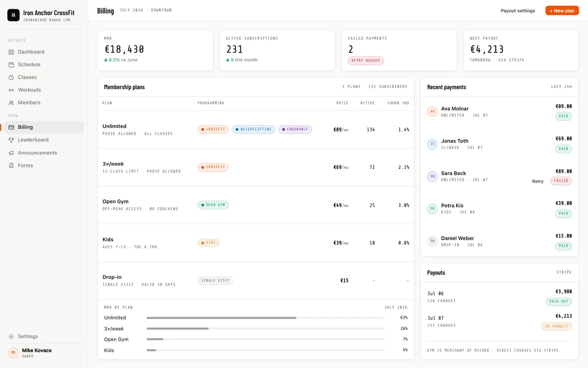
Task: Navigate to Workouts
Action: [44, 90]
